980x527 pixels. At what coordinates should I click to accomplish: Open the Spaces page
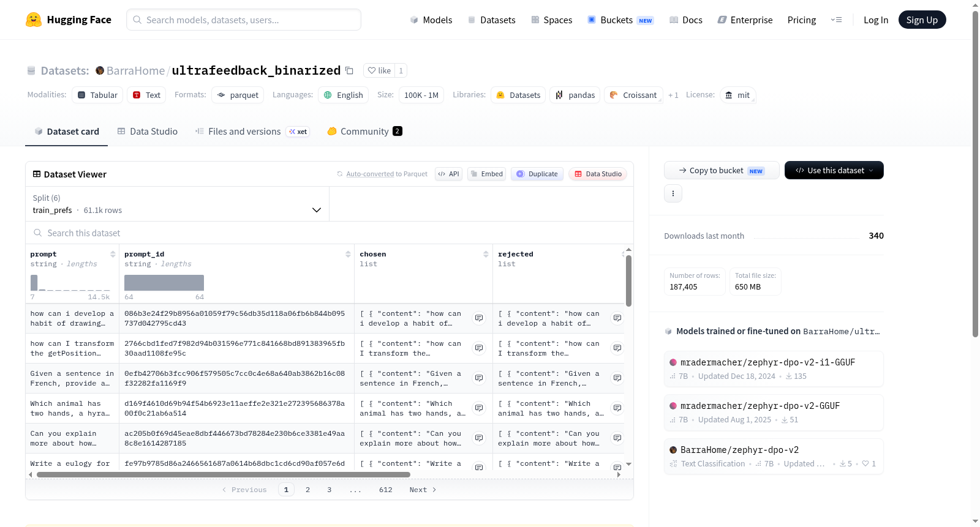click(x=551, y=20)
